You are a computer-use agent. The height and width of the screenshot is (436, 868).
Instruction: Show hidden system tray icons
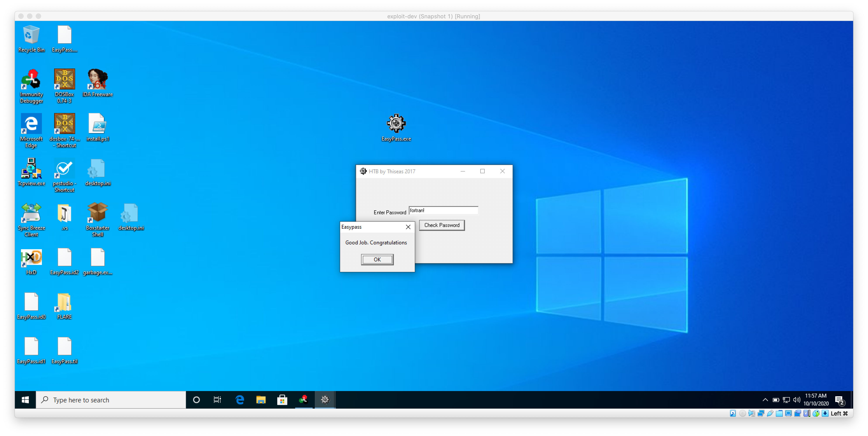(x=765, y=400)
